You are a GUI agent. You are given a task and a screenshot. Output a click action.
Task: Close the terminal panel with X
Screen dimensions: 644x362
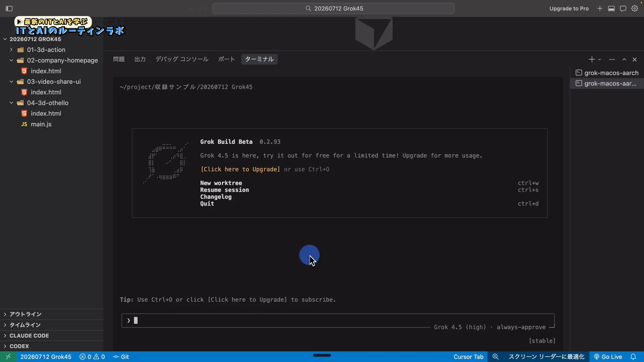[635, 59]
